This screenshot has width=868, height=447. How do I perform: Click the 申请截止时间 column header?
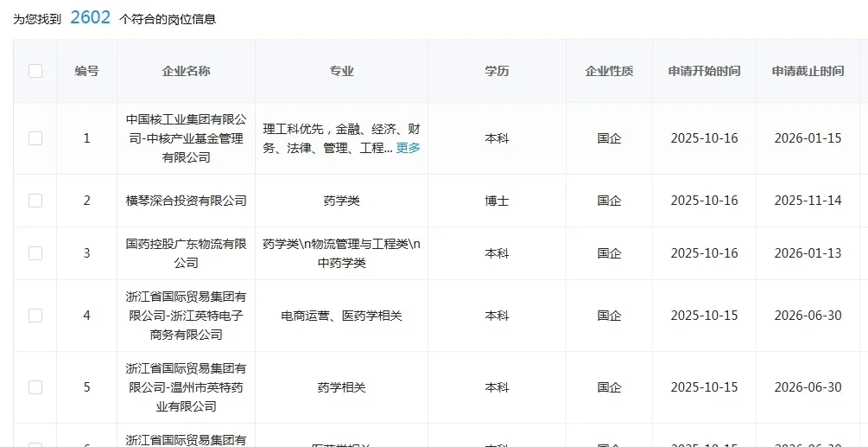pos(808,71)
